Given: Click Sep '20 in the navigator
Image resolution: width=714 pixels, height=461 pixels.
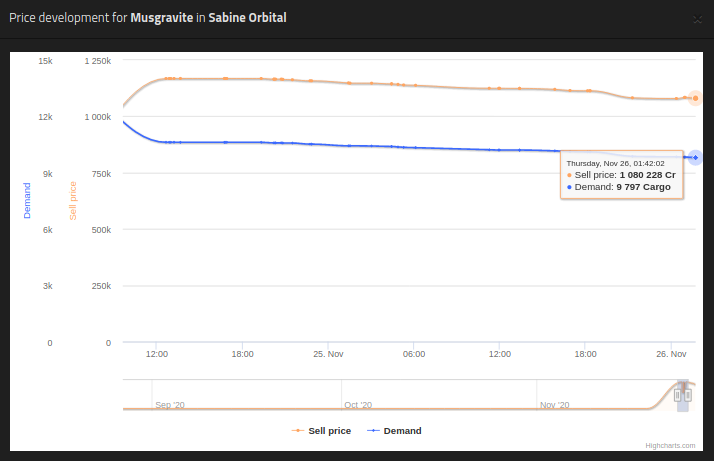Looking at the screenshot, I should 170,405.
